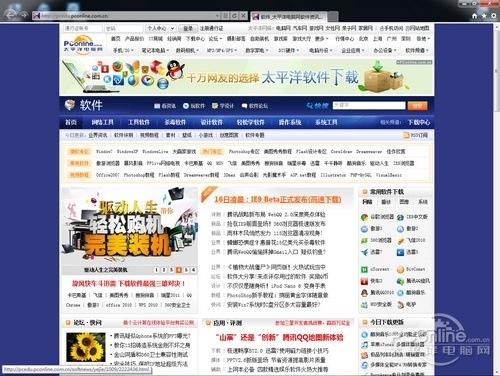Expand the 手机/3G menu

123,50
